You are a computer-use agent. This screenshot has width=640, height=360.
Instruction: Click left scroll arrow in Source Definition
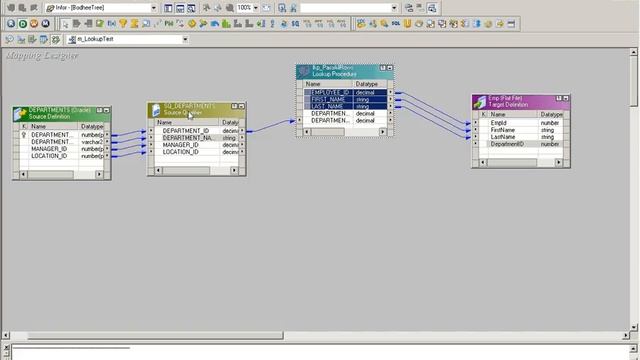pyautogui.click(x=23, y=174)
